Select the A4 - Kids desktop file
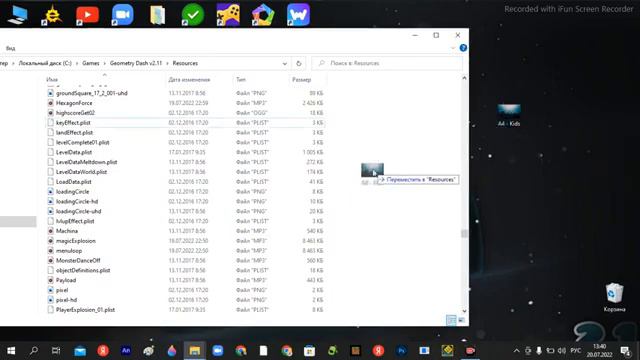Image resolution: width=640 pixels, height=360 pixels. click(509, 116)
